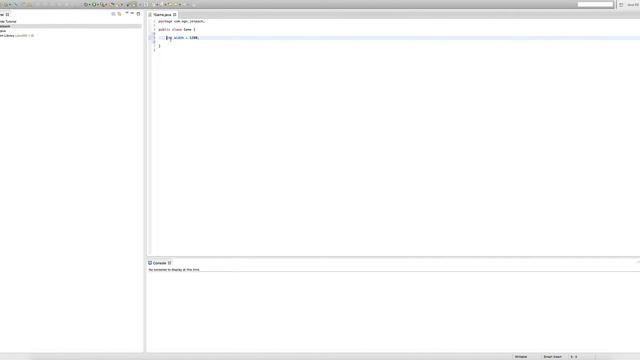
Task: Click the 'public class Game' line
Action: [x=177, y=29]
